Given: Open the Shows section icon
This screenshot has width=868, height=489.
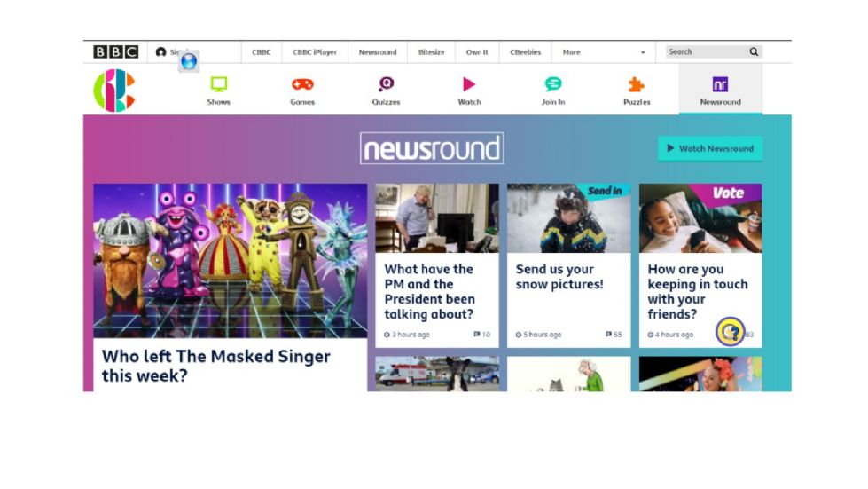Looking at the screenshot, I should pyautogui.click(x=219, y=84).
